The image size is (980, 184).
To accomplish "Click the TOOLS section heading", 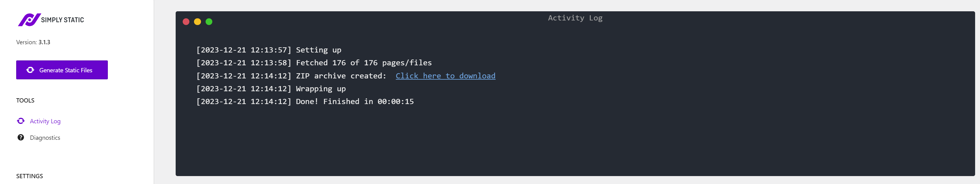I will (x=25, y=100).
